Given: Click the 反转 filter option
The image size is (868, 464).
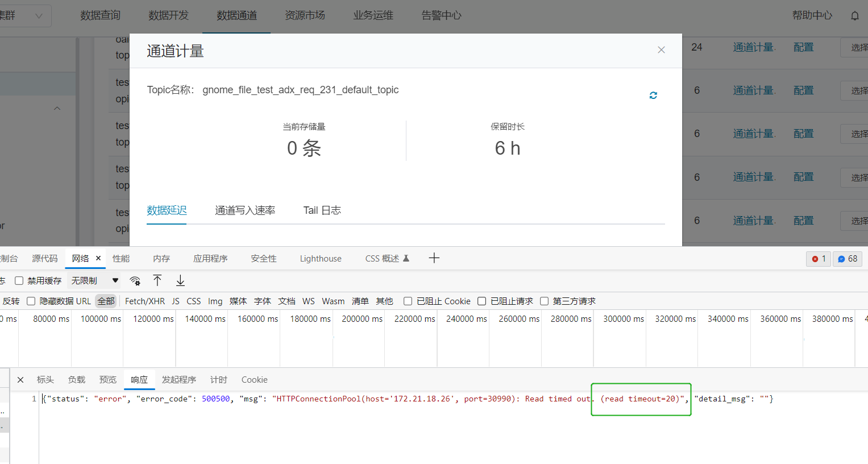Looking at the screenshot, I should pyautogui.click(x=11, y=301).
